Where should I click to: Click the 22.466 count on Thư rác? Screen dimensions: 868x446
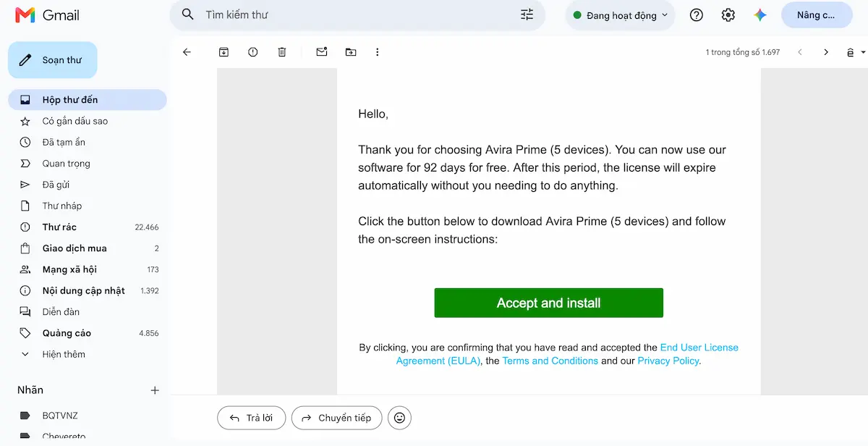coord(147,227)
